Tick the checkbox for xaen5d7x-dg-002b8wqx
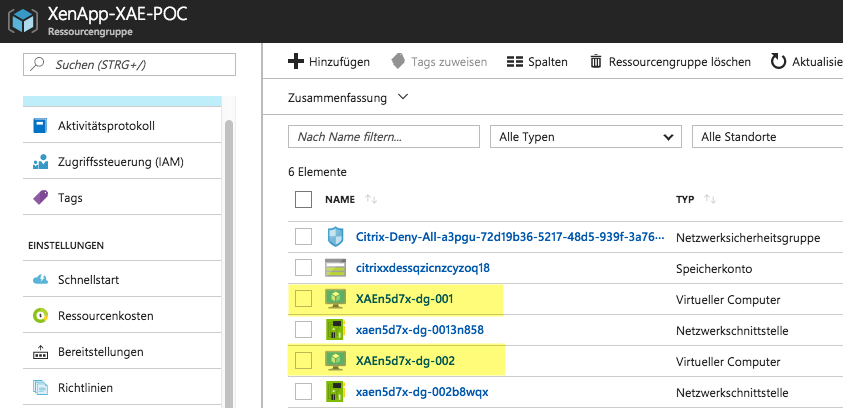 [303, 391]
